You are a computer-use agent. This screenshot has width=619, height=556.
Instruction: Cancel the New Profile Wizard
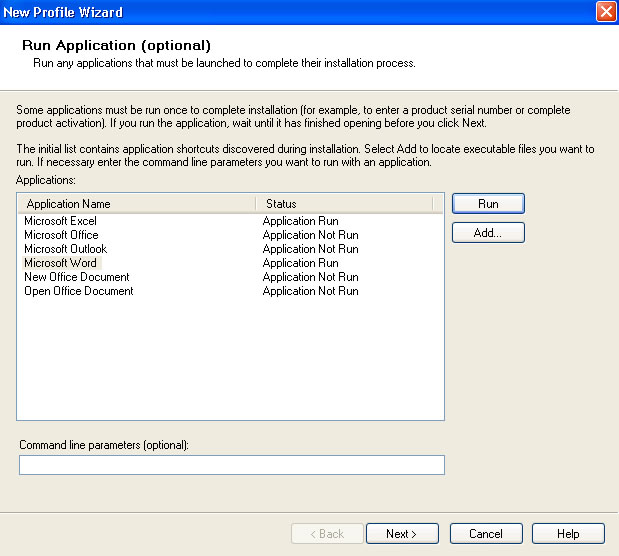(x=486, y=534)
